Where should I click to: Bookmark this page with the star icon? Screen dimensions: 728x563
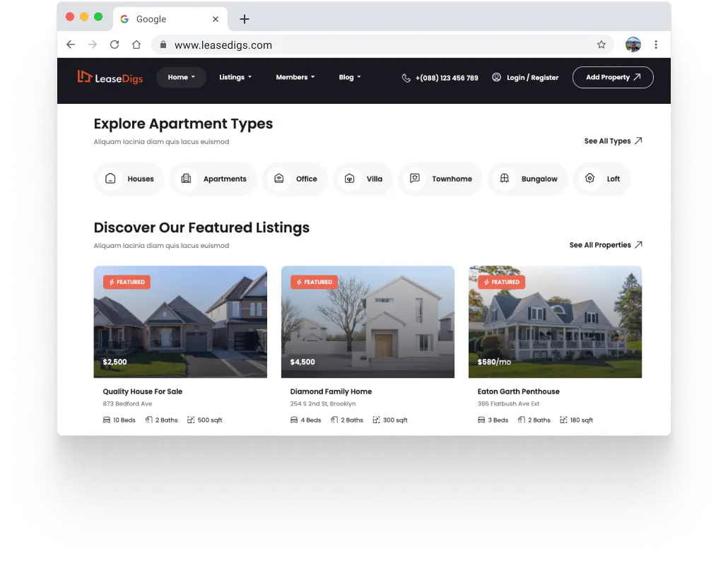601,45
